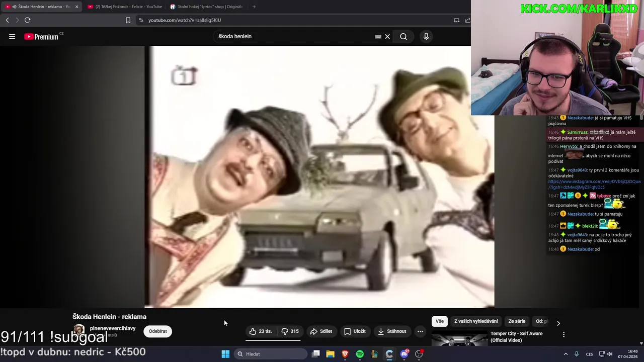The width and height of the screenshot is (644, 362).
Task: Go forward in browser history
Action: click(17, 20)
